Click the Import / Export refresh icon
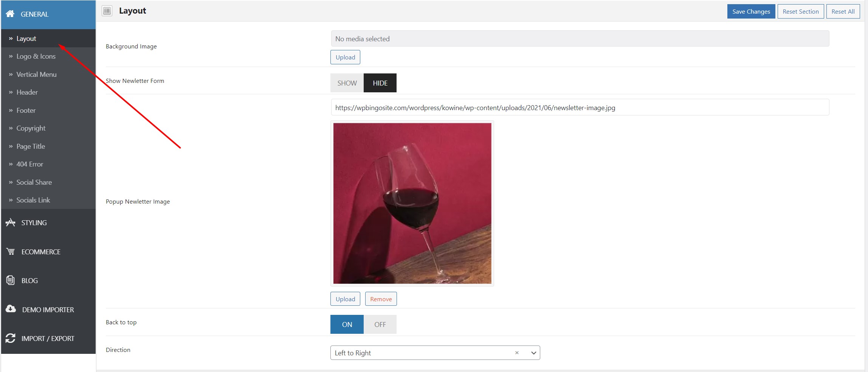Viewport: 868px width, 372px height. pos(11,338)
